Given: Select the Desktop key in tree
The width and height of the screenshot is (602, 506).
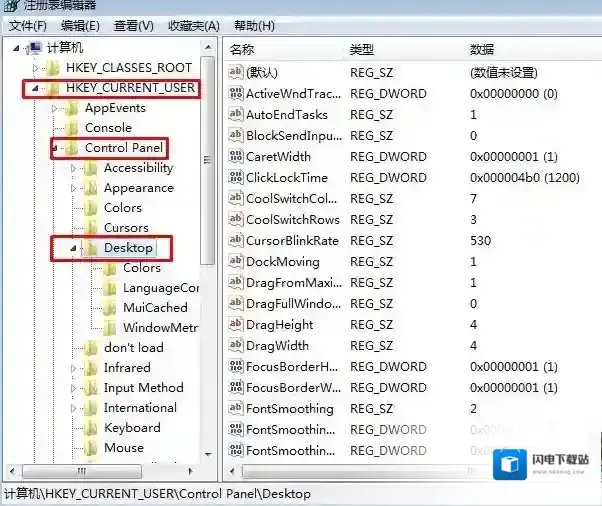Looking at the screenshot, I should pyautogui.click(x=128, y=247).
